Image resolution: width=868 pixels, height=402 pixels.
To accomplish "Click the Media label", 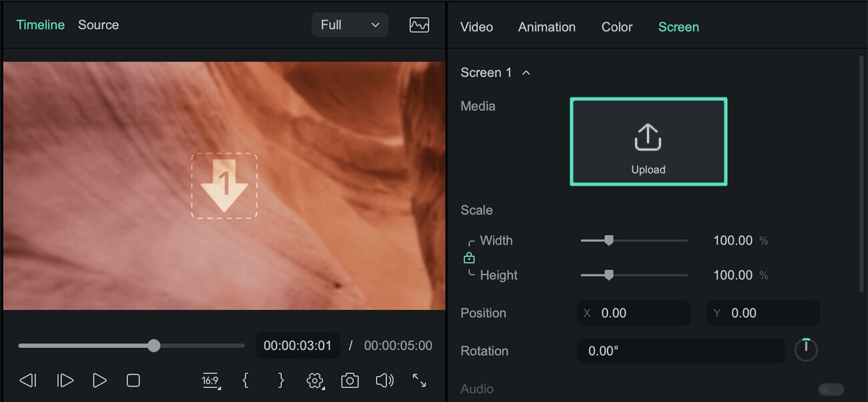I will (478, 106).
